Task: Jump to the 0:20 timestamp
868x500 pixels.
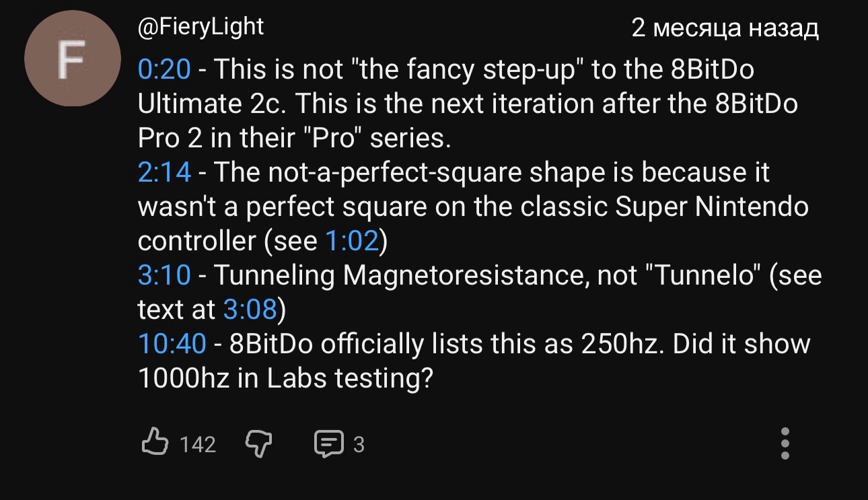Action: 164,69
